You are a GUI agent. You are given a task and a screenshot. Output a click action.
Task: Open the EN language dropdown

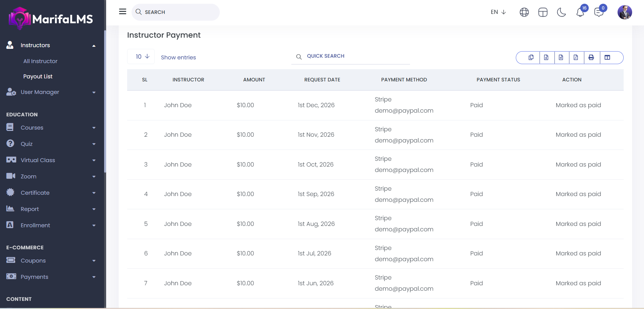coord(498,12)
